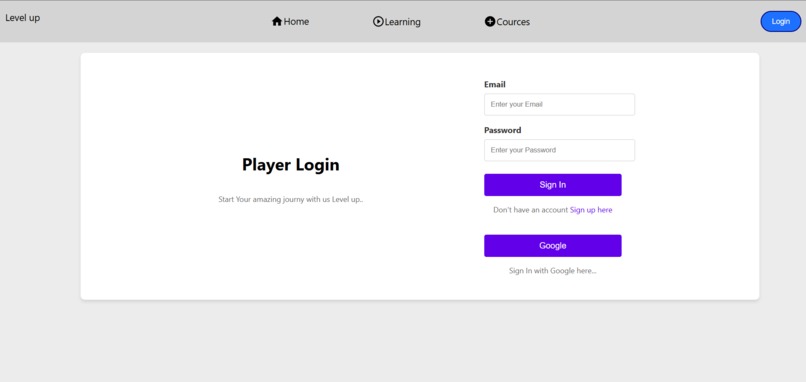Click the Player Login heading
The width and height of the screenshot is (806, 382).
point(290,165)
